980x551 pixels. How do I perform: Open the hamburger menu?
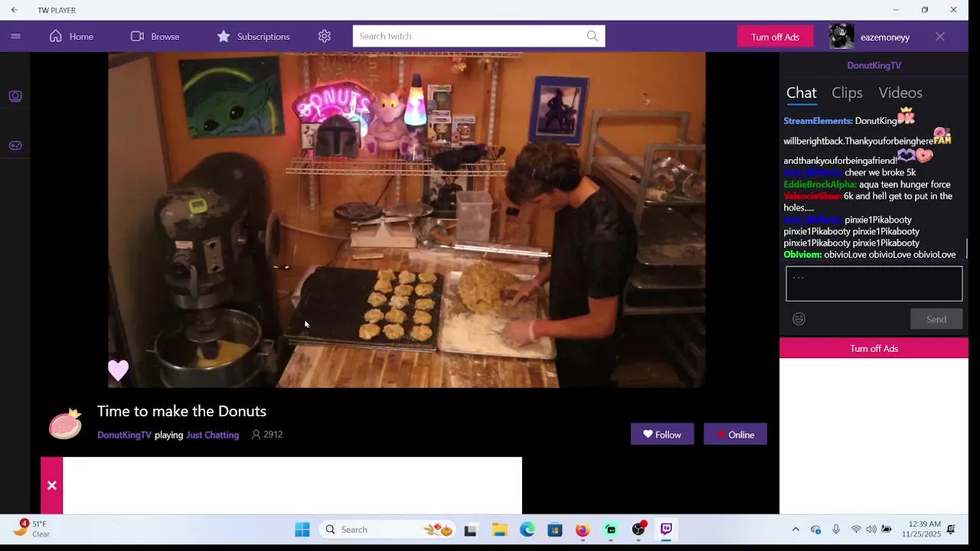pyautogui.click(x=15, y=36)
